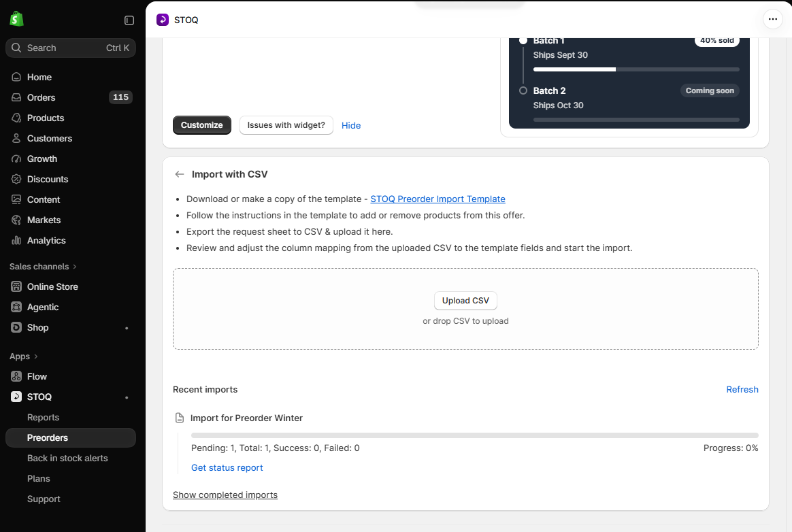Viewport: 792px width, 532px height.
Task: Click Show completed imports
Action: click(225, 495)
